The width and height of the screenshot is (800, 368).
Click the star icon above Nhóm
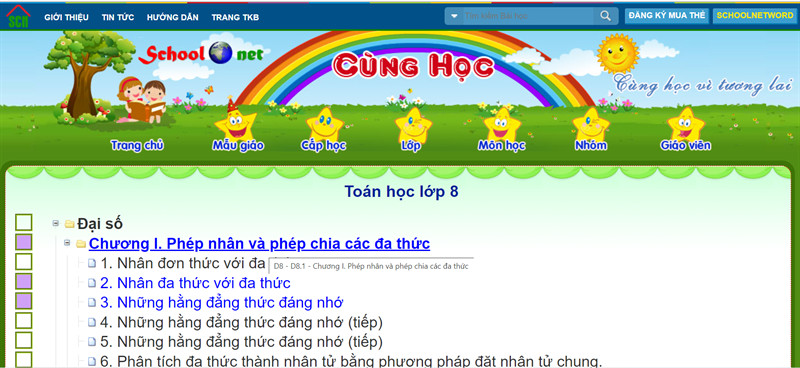(591, 125)
